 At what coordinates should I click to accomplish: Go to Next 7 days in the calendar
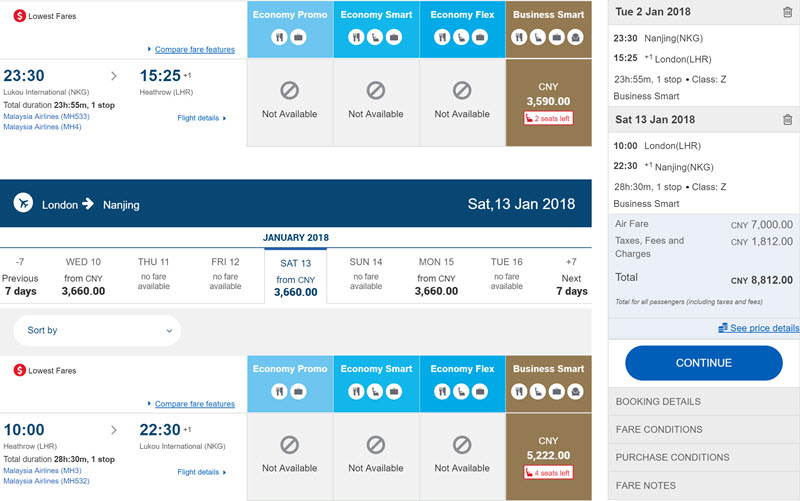coord(571,278)
